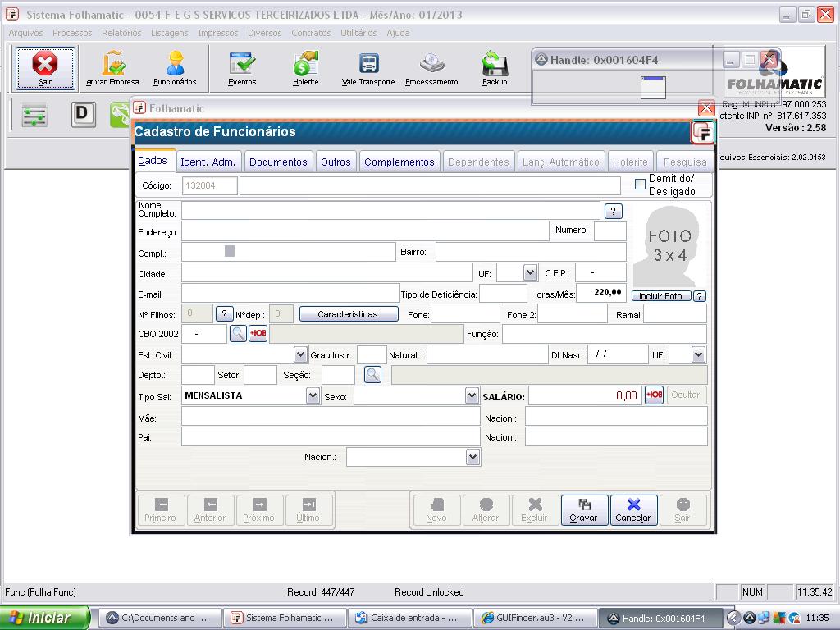This screenshot has height=630, width=840.
Task: Click the magnifier icon next to CBO 2002
Action: pyautogui.click(x=237, y=333)
